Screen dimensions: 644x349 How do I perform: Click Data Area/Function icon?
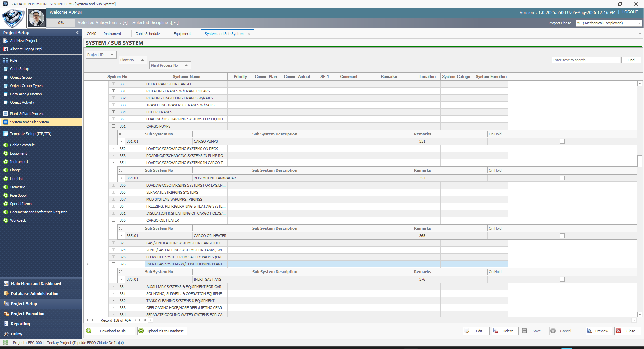[6, 94]
